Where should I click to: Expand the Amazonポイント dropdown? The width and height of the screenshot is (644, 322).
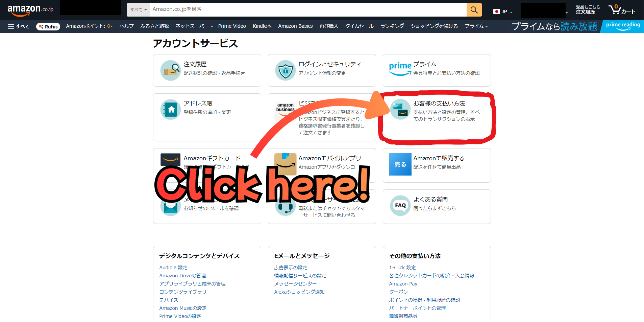89,26
